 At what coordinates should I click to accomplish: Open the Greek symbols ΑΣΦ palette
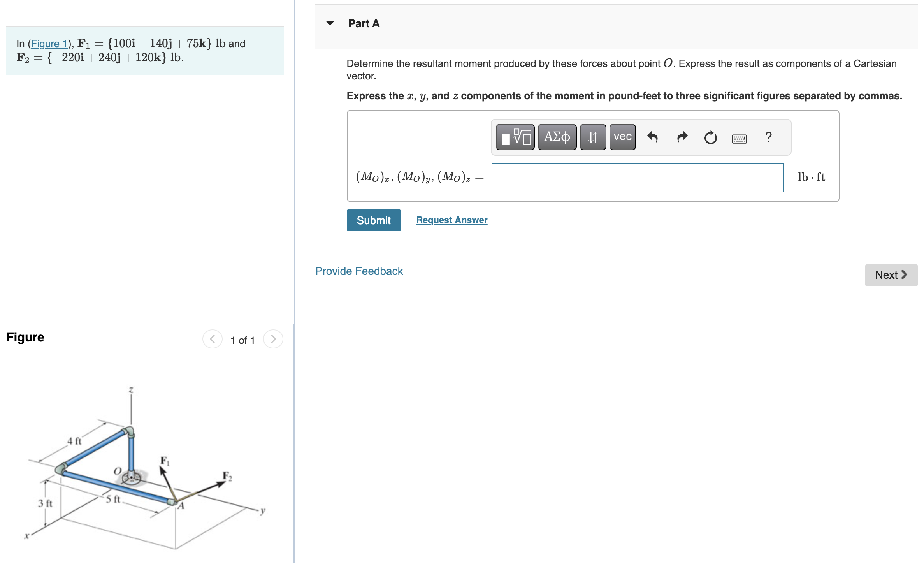coord(557,137)
